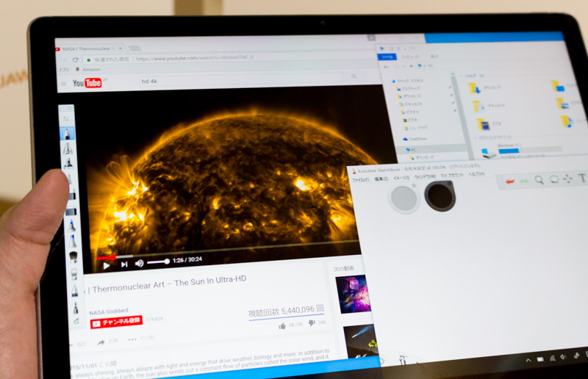Select the wide paintbrush with bristles
This screenshot has height=379, width=588.
[73, 257]
